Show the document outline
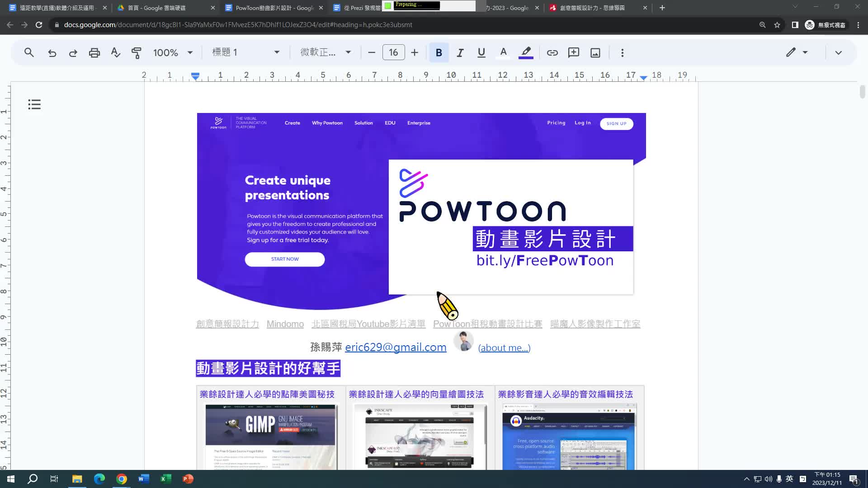The height and width of the screenshot is (488, 868). click(34, 104)
